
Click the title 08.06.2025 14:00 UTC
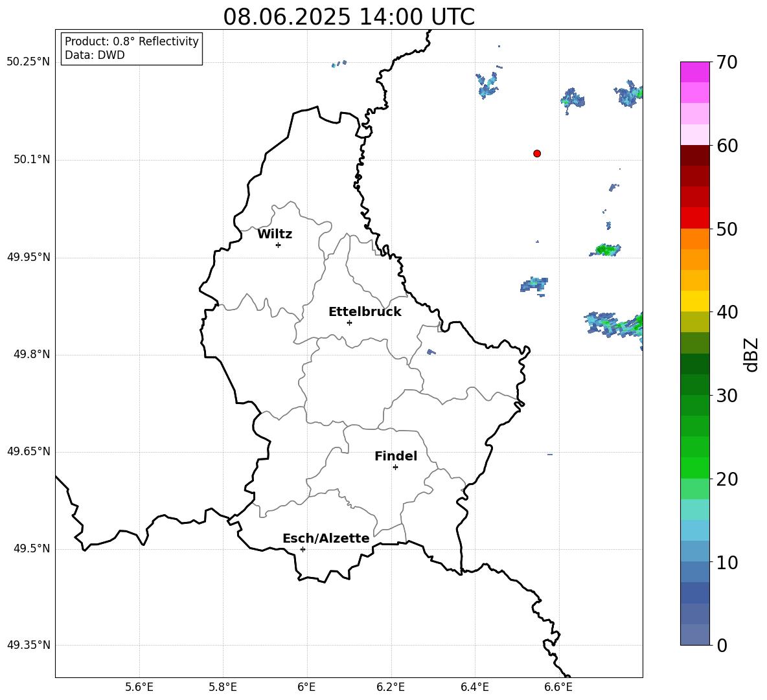tap(349, 17)
